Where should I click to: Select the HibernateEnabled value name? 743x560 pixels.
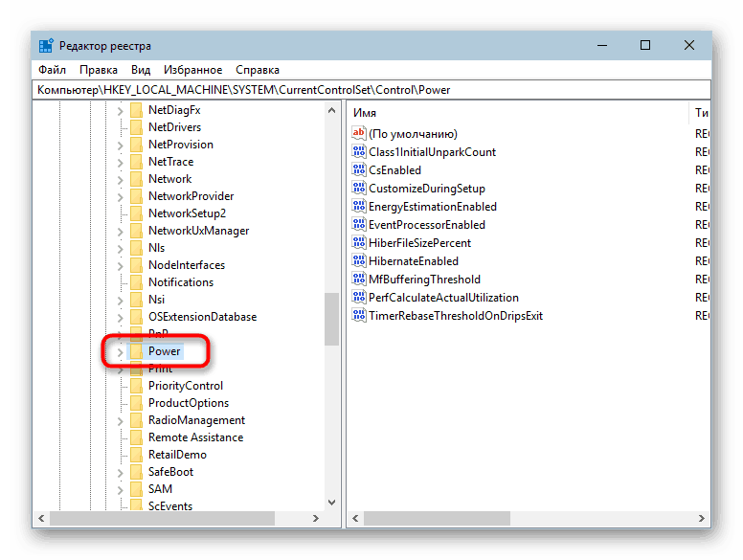click(x=414, y=261)
